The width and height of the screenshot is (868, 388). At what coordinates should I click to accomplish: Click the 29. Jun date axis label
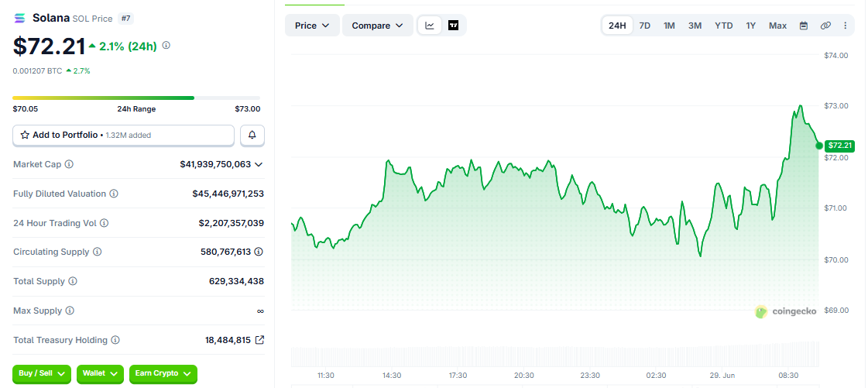pos(722,376)
